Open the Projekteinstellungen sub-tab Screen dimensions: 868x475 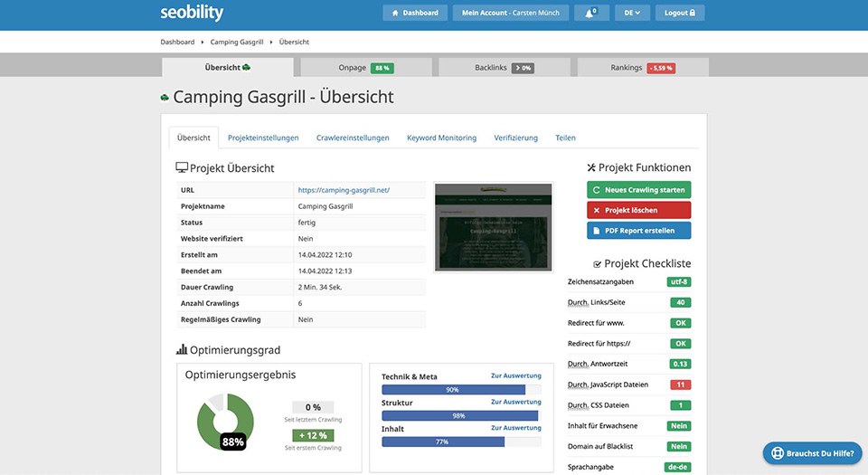[263, 138]
